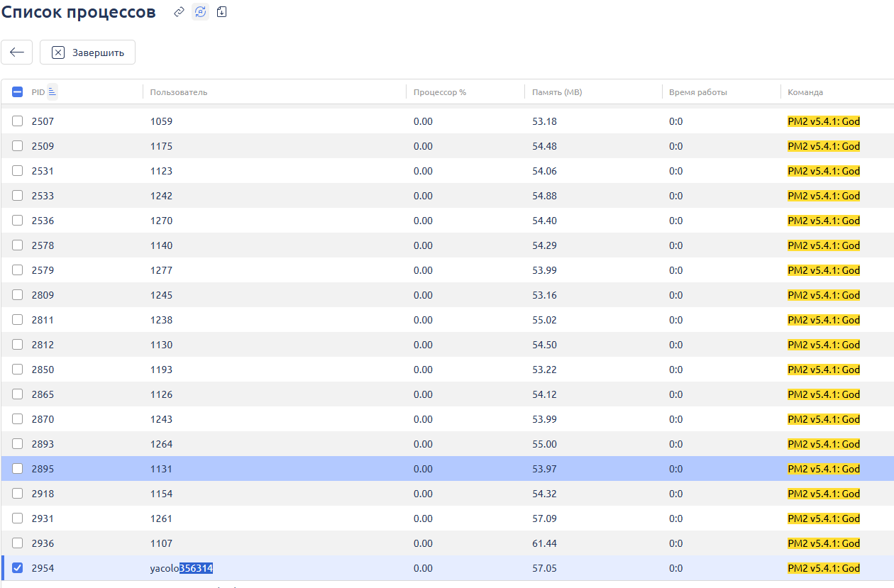Click the copy link icon beside the title

pos(180,12)
